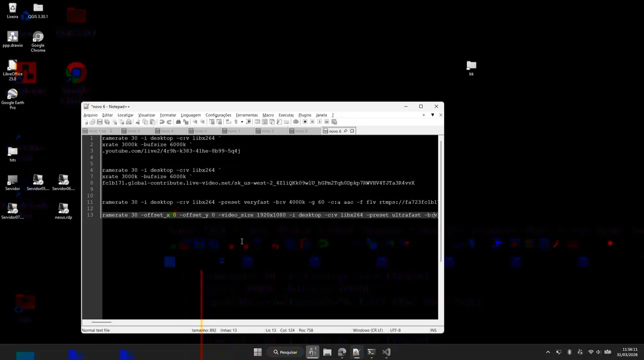Open the Configurações menu
This screenshot has width=644, height=360.
218,115
